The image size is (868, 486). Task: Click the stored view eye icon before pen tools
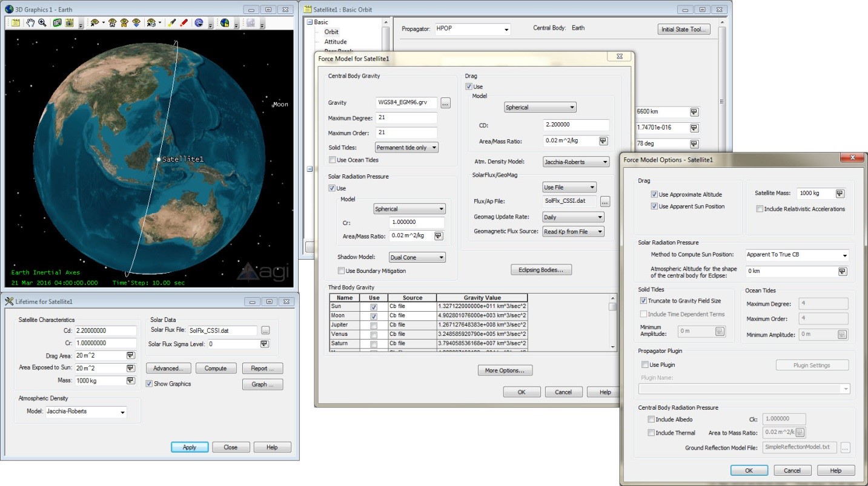pos(151,23)
